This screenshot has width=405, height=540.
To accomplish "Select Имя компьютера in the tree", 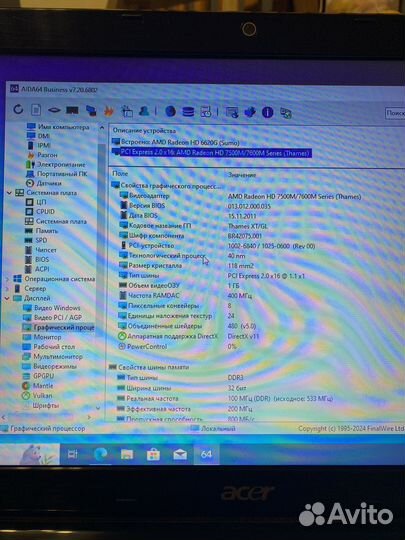I will [63, 127].
